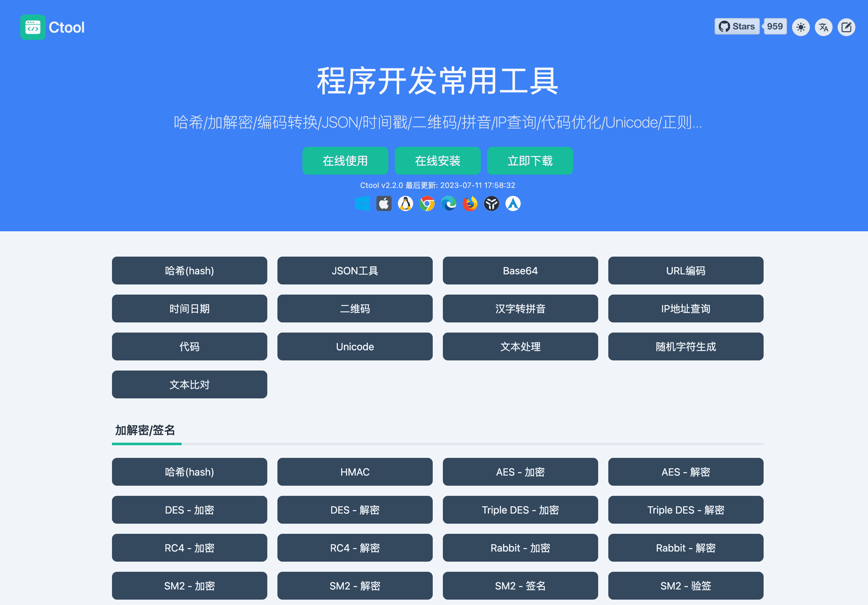Click the Microsoft Edge platform icon
Image resolution: width=868 pixels, height=605 pixels.
448,203
